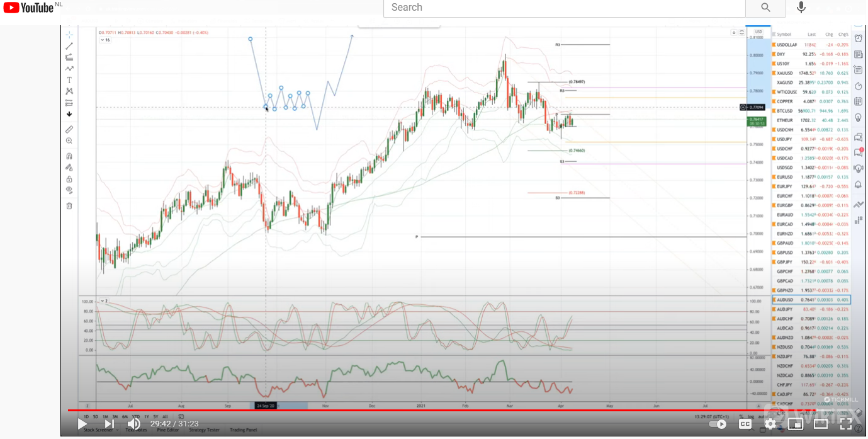The width and height of the screenshot is (868, 439).
Task: Toggle YouTube autoplay switch
Action: pos(718,424)
